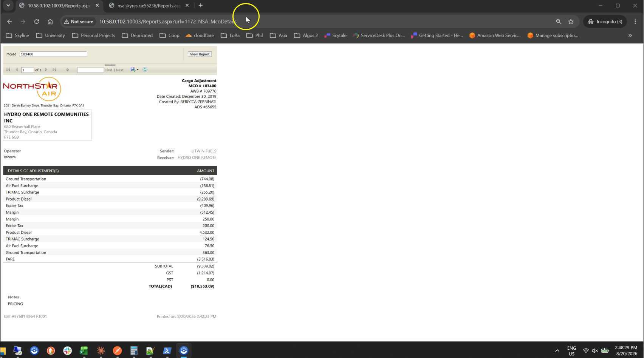
Task: Jump to last report page
Action: (54, 70)
